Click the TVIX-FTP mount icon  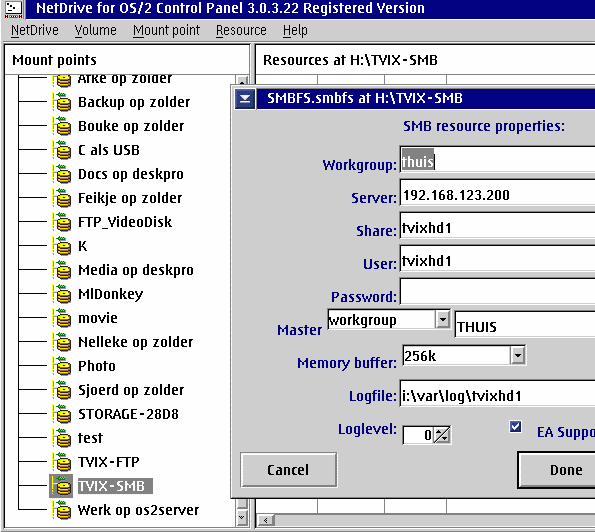click(62, 462)
